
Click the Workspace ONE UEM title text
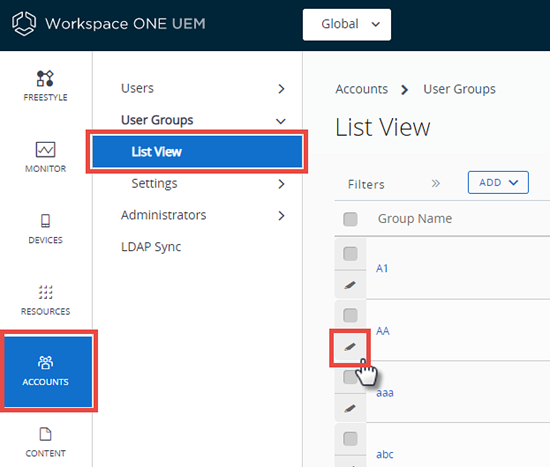125,24
